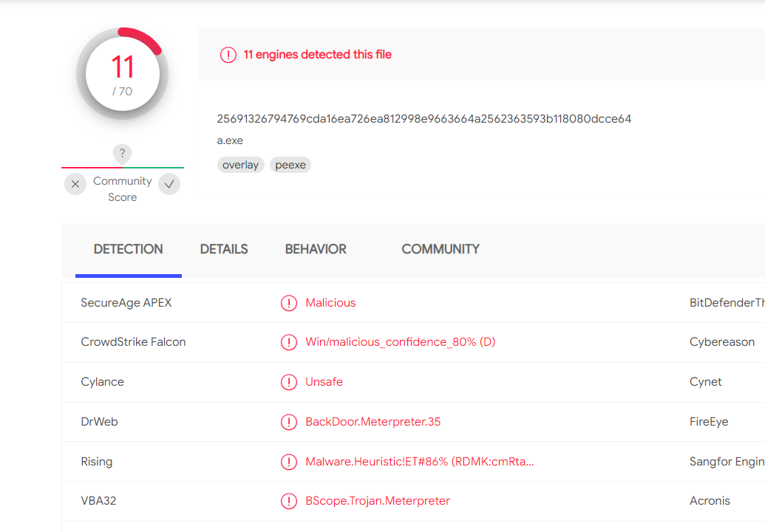The image size is (765, 532).
Task: Click the warning icon in Cylance row
Action: pos(289,382)
